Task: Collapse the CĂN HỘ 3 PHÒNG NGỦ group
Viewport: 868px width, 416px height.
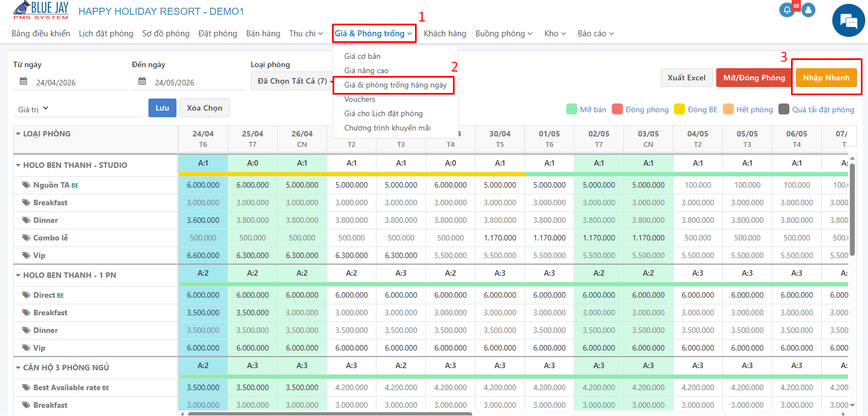Action: click(18, 368)
